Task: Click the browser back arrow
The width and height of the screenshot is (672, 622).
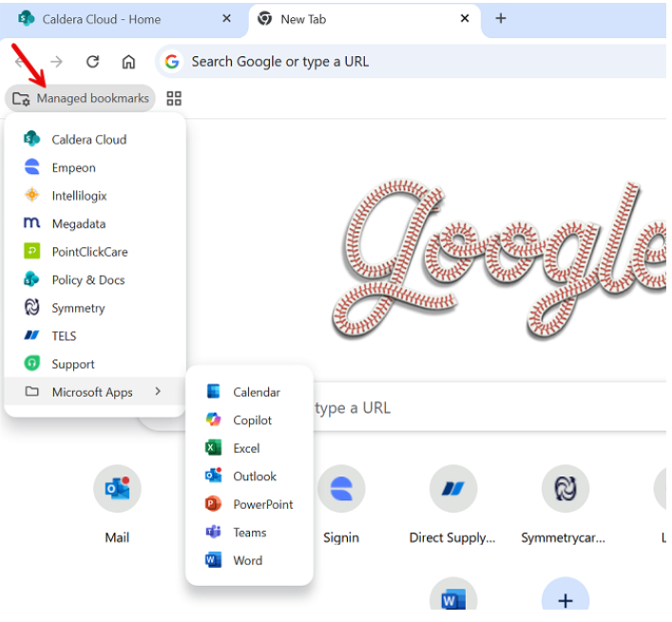Action: point(20,62)
